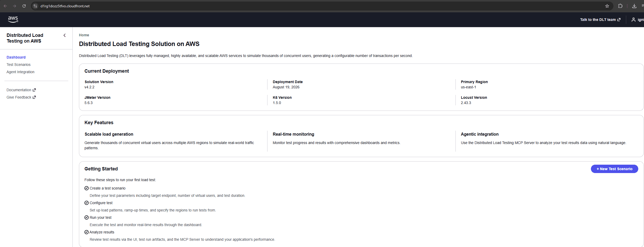Click the Home breadcrumb

[x=84, y=35]
